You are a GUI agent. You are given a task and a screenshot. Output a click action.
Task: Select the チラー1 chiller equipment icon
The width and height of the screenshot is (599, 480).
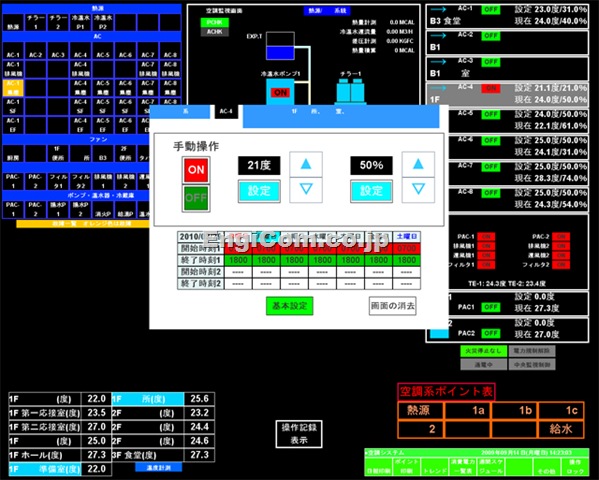click(x=350, y=91)
